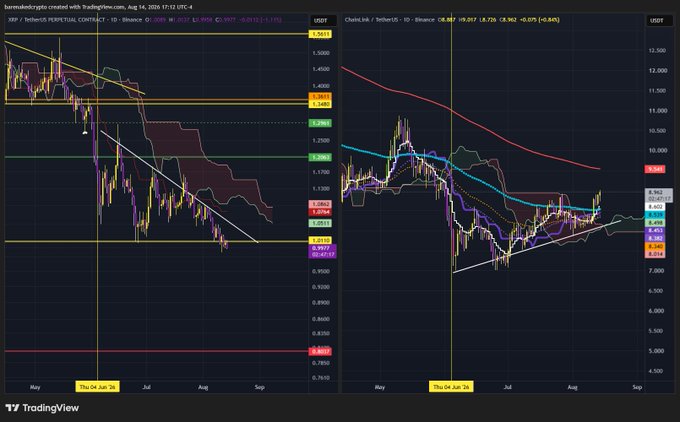Select the green 1.2961 price label
This screenshot has width=680, height=422.
[320, 123]
